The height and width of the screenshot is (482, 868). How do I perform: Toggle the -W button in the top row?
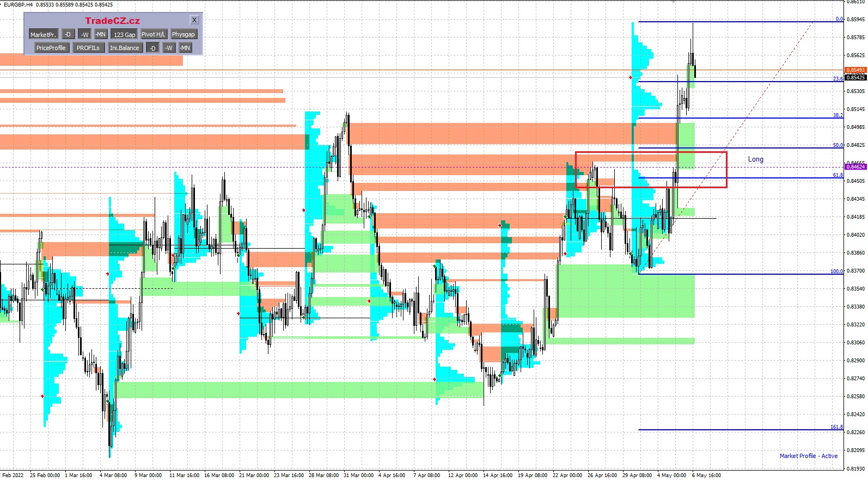pos(84,34)
